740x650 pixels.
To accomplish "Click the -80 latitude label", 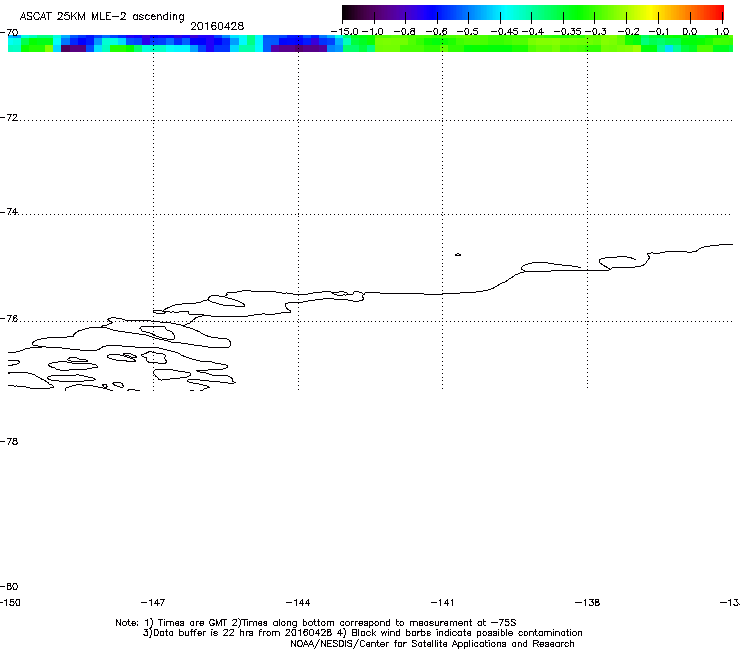I will (9, 587).
